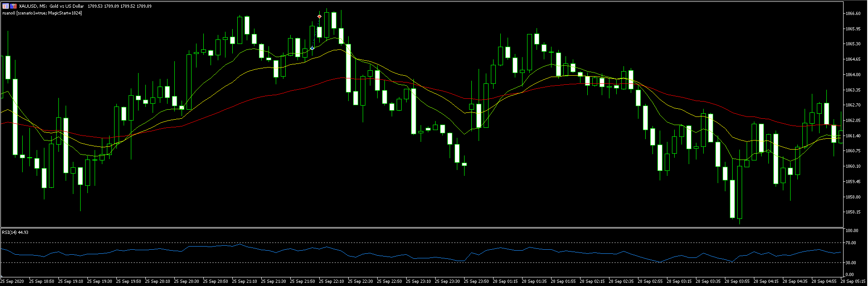Click the 25 Sep 22:10 time label
This screenshot has height=286, width=868.
(332, 281)
